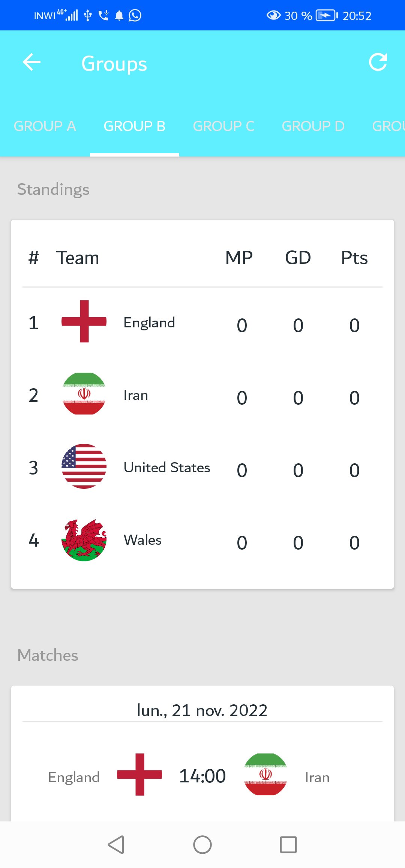Open the Group C tab
405x868 pixels.
tap(223, 126)
